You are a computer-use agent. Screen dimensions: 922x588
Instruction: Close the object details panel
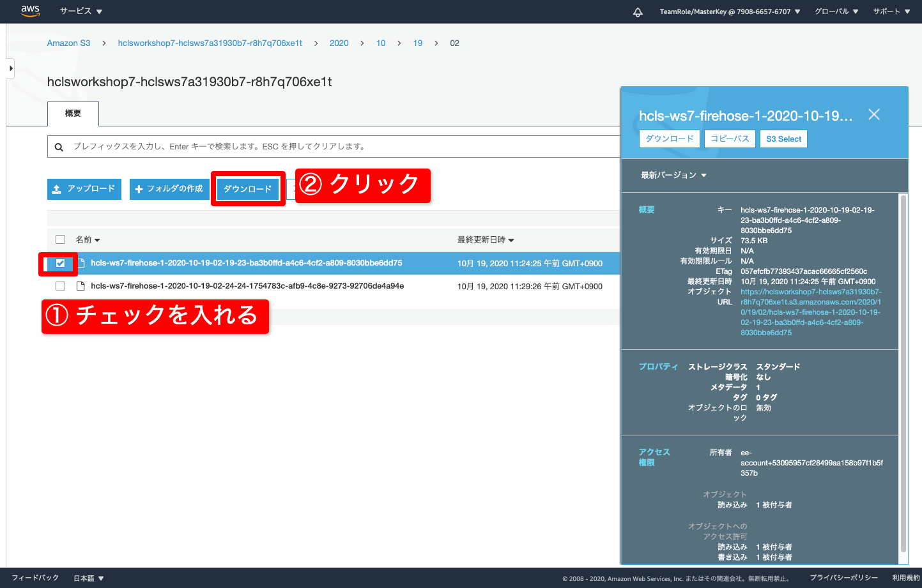(874, 114)
